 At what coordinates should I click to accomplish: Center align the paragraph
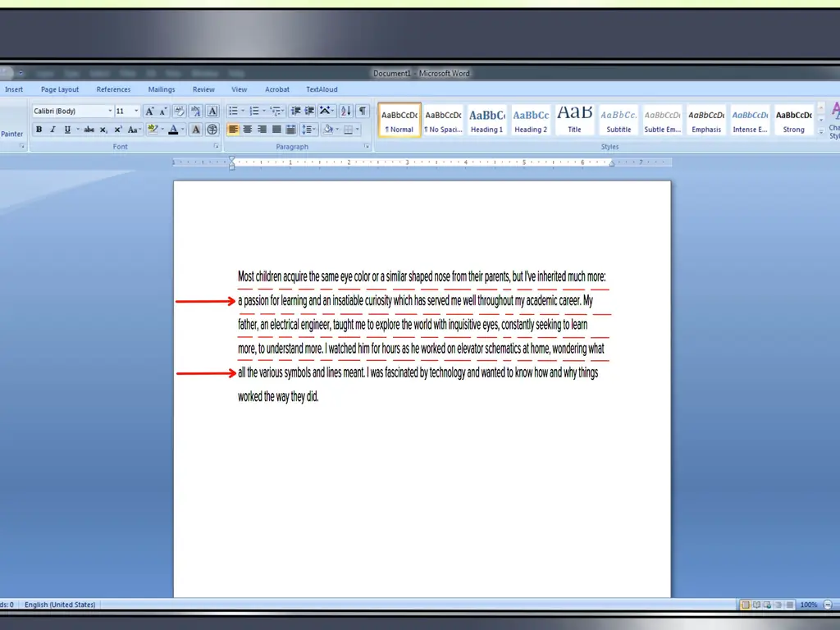click(248, 130)
